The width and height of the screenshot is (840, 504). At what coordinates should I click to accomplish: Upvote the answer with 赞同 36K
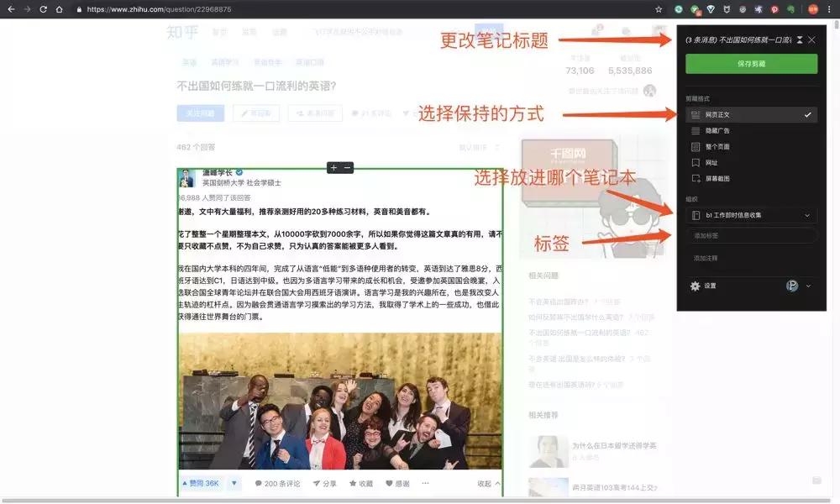coord(202,485)
